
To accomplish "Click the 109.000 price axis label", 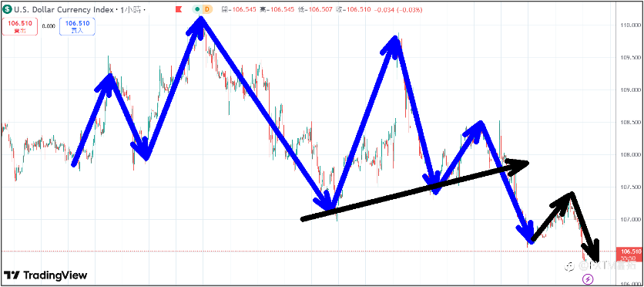I will [630, 90].
